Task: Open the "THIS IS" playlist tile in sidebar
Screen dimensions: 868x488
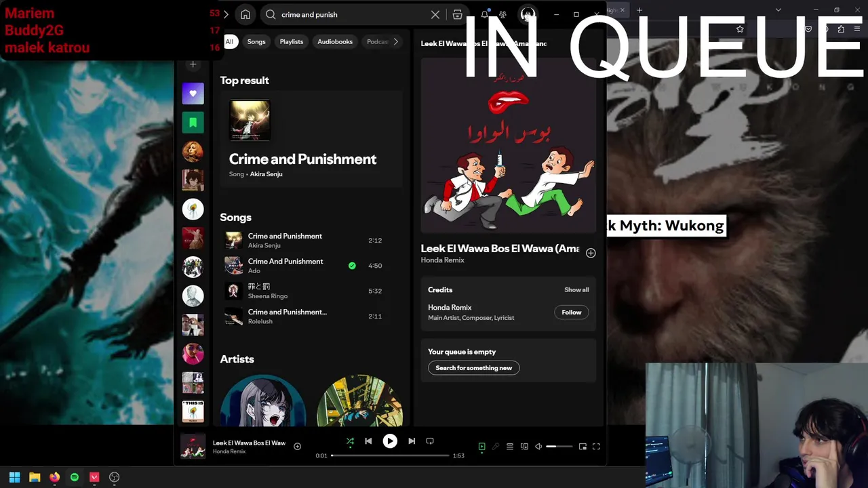Action: point(193,411)
